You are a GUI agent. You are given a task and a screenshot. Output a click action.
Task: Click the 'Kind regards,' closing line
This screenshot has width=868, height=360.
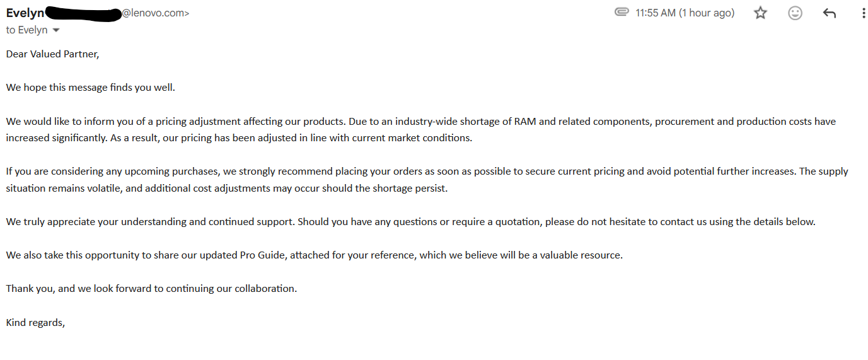(35, 323)
